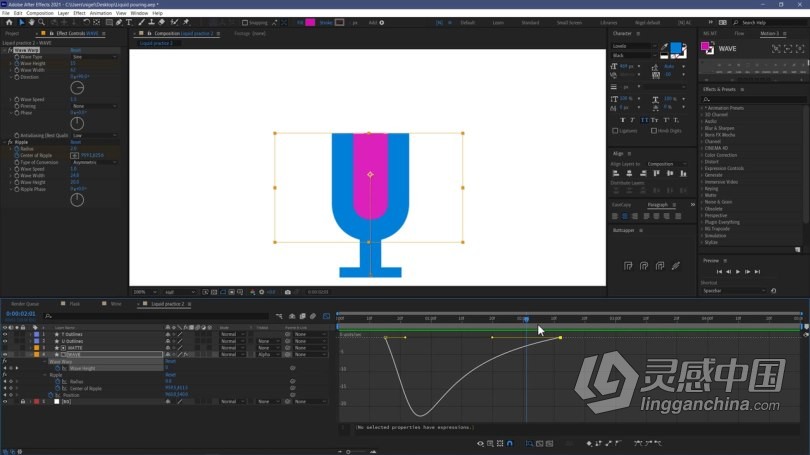Click the blue fill color in Character panel
Image resolution: width=810 pixels, height=455 pixels.
coord(675,48)
